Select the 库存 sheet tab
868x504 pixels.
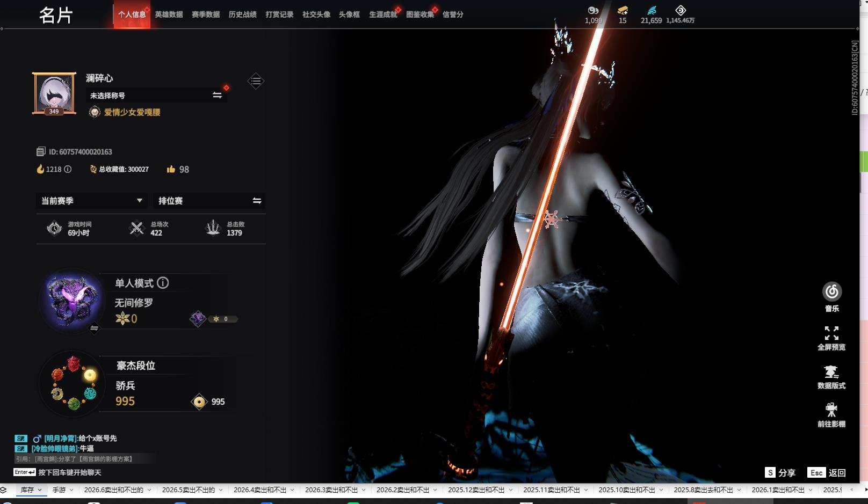coord(27,490)
